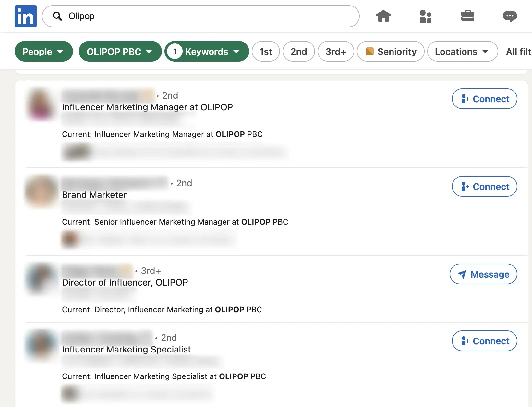Click 'Current: Influencer Marketing Specialist at OLIPOP PBC'
Viewport: 532px width, 407px height.
pos(164,376)
